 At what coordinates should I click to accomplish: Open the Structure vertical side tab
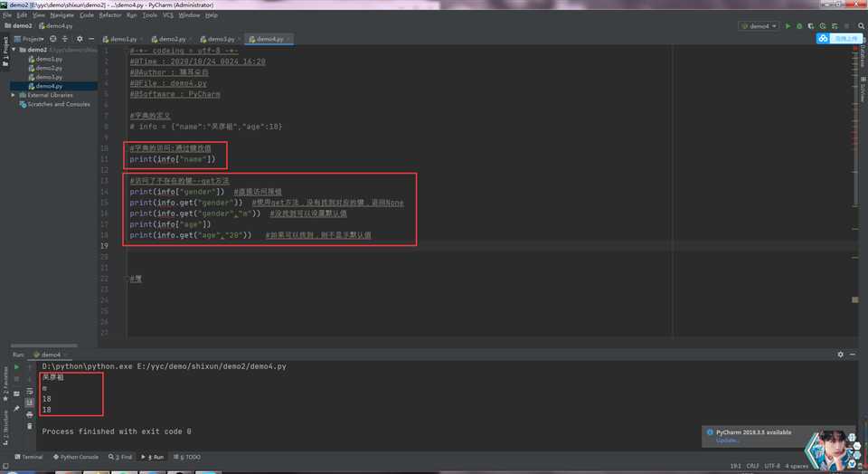pyautogui.click(x=5, y=429)
